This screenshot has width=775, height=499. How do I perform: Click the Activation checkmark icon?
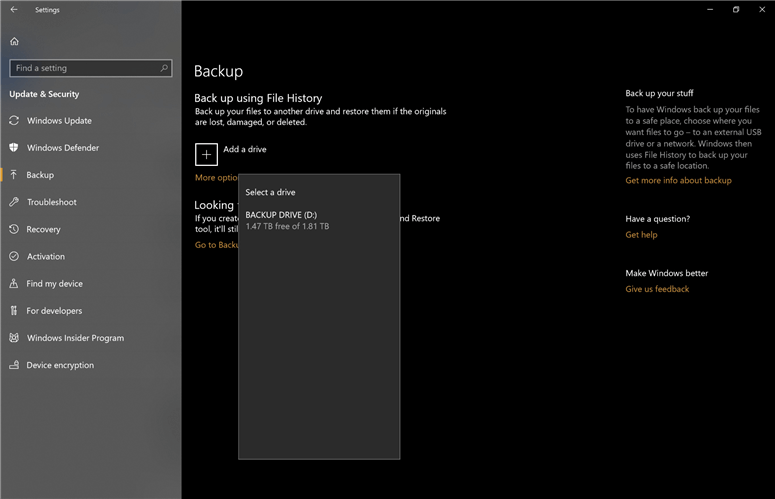(x=14, y=256)
